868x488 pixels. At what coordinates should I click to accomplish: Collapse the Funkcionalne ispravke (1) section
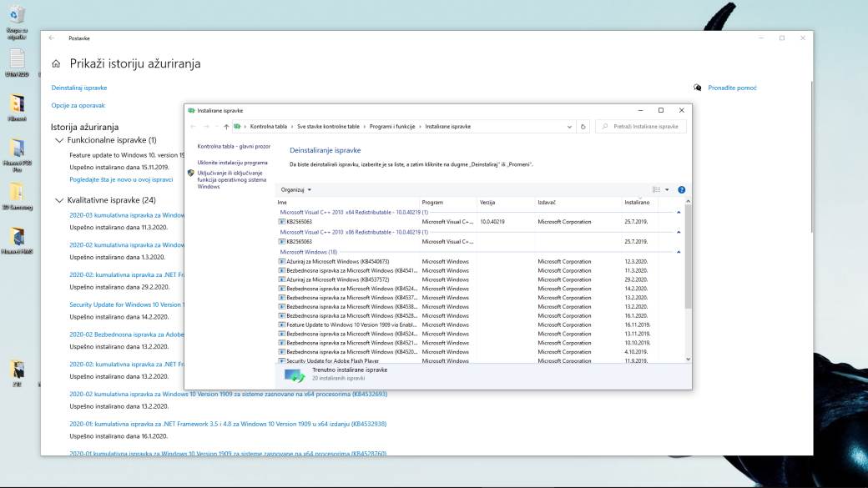point(58,140)
